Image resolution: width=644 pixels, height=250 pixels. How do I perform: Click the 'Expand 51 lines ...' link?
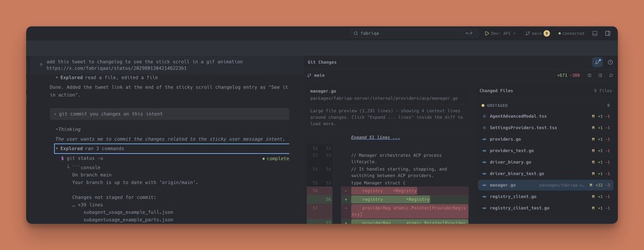tap(375, 137)
